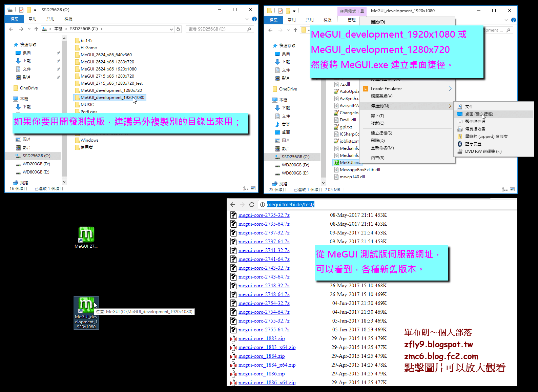Image resolution: width=538 pixels, height=392 pixels.
Task: Collapse the ribbon chevron in left Explorer
Action: 247,19
